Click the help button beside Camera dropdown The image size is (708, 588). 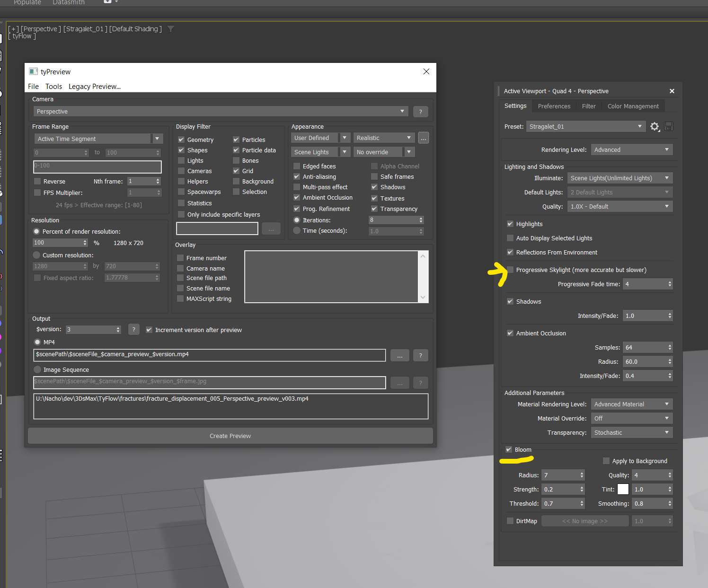420,112
